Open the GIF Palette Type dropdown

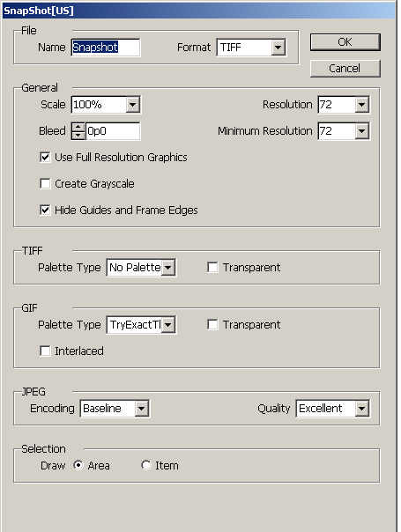click(x=141, y=325)
